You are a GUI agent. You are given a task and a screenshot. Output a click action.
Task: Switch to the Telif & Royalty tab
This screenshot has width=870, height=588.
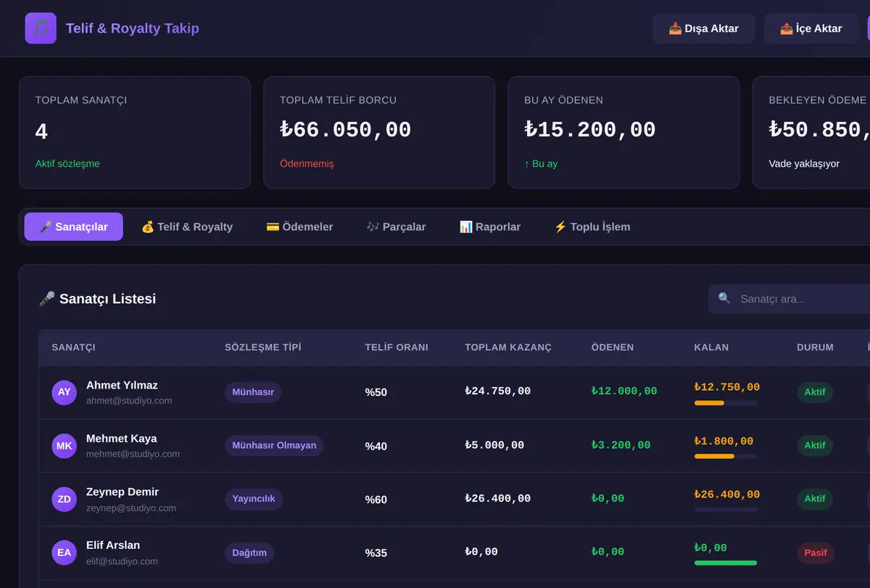point(187,226)
